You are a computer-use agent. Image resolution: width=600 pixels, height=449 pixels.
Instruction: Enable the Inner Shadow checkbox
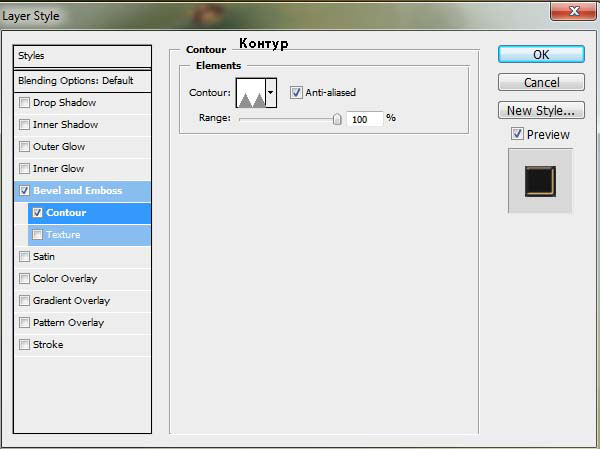(x=24, y=124)
